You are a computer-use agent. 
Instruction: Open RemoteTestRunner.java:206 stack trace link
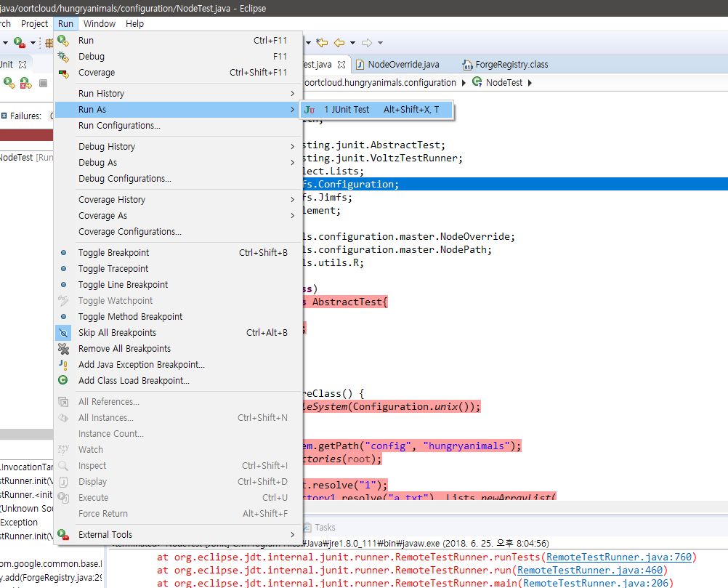[x=596, y=583]
